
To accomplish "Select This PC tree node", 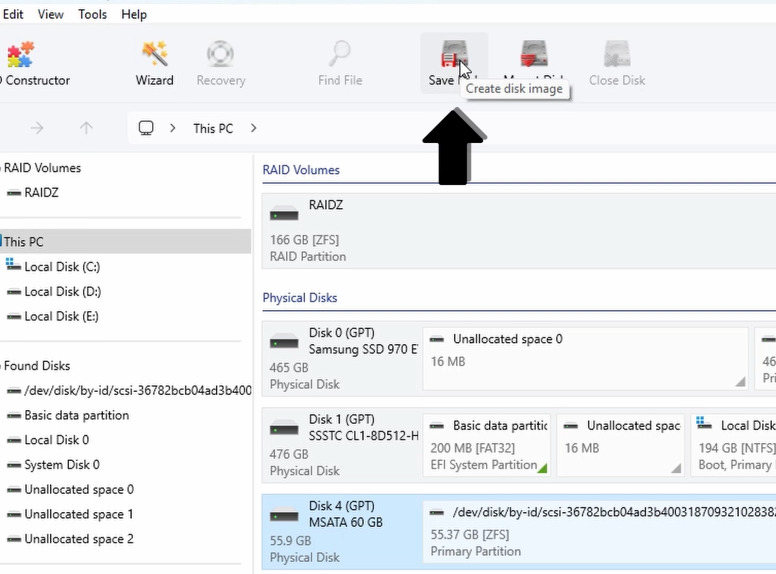I will [126, 241].
